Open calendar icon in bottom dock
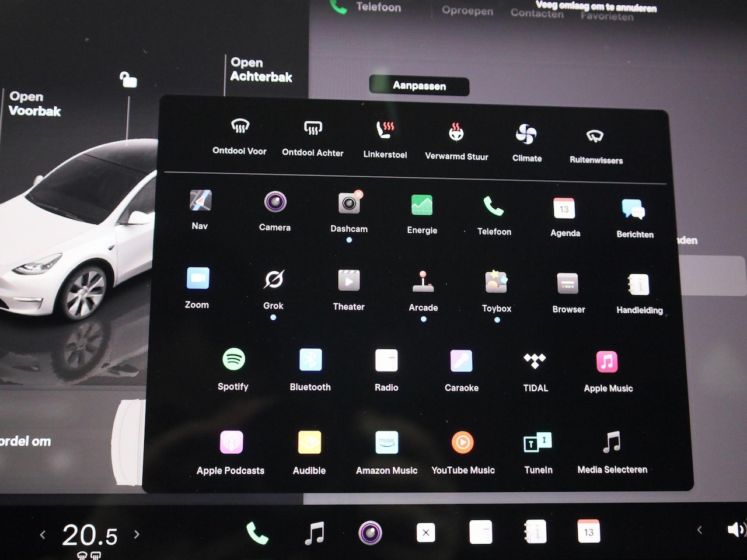Screen dimensions: 747x560 [588, 531]
